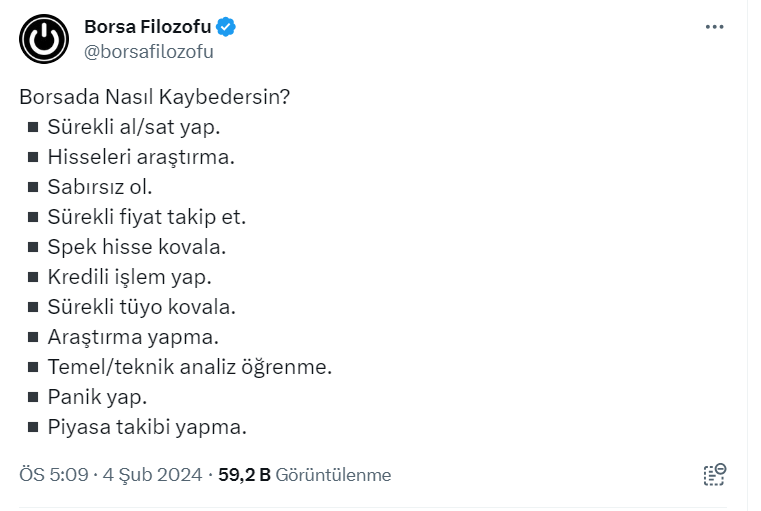The width and height of the screenshot is (761, 511).
Task: Click the icon at bottom-right of tweet
Action: (x=714, y=475)
